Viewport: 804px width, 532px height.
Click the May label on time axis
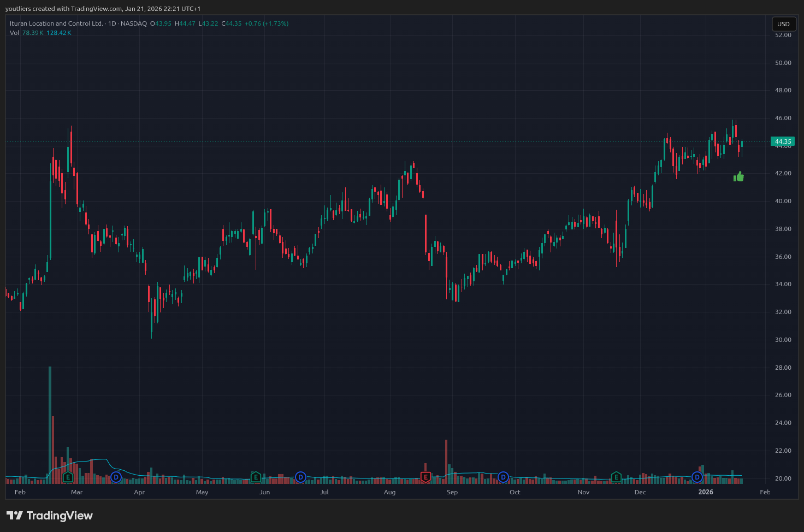[202, 492]
